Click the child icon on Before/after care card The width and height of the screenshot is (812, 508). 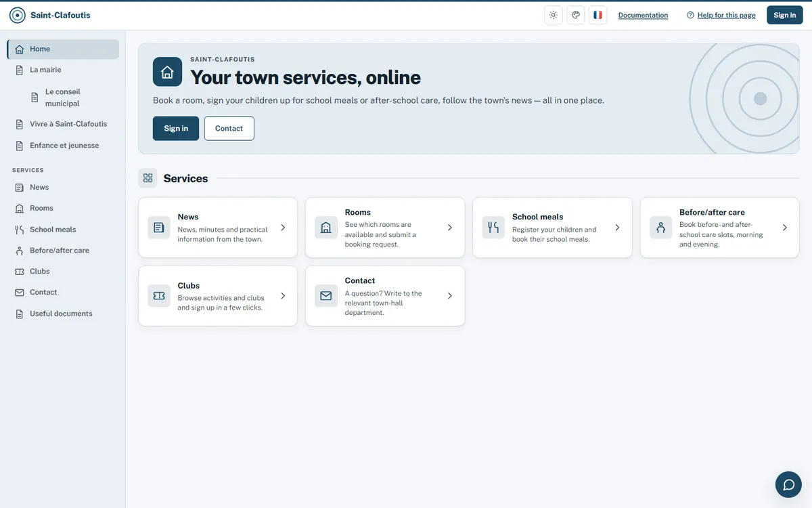[x=660, y=228]
